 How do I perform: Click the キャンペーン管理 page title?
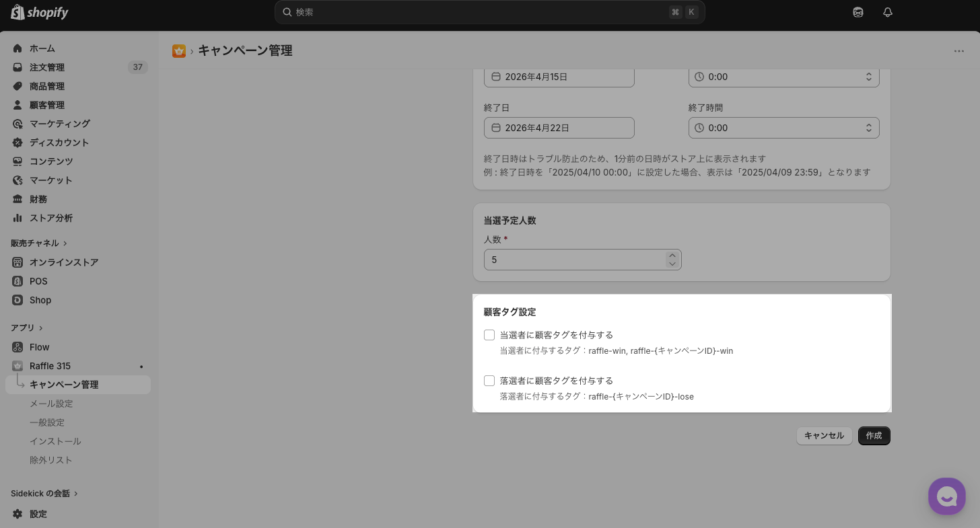245,51
